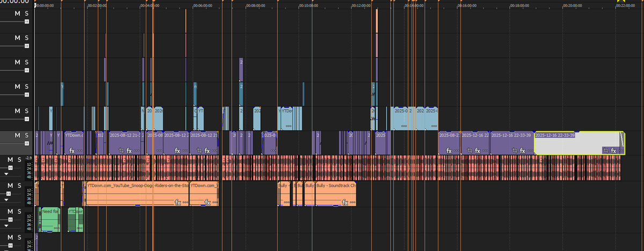Viewport: 644px width, 251px height.
Task: Select the green Need for audio clip
Action: (50, 219)
